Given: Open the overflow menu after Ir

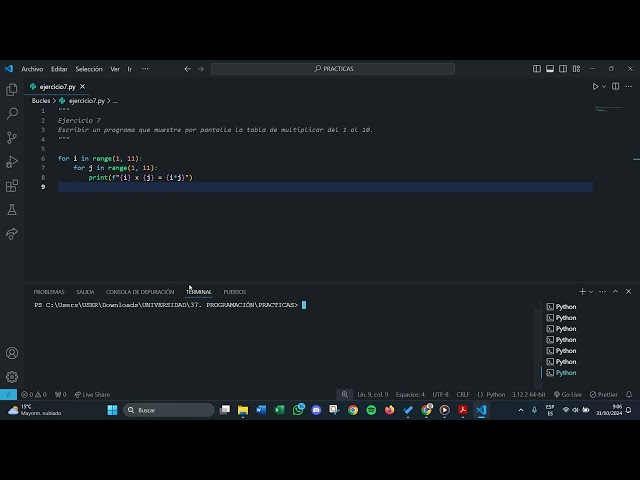Looking at the screenshot, I should [x=145, y=69].
